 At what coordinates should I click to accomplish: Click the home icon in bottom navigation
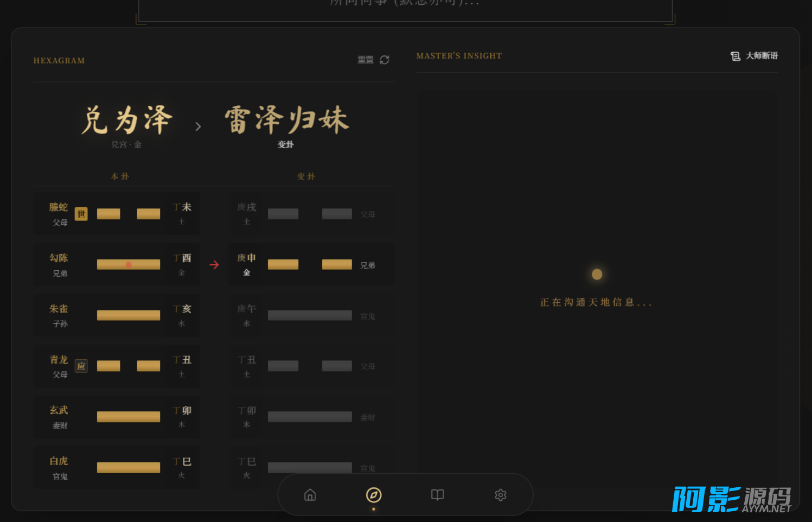point(310,495)
